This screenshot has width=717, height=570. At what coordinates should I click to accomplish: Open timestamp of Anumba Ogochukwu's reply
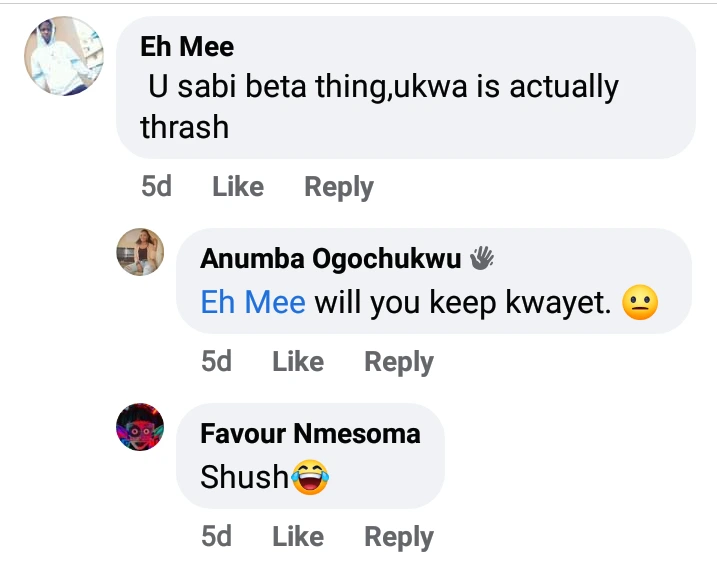pos(216,362)
